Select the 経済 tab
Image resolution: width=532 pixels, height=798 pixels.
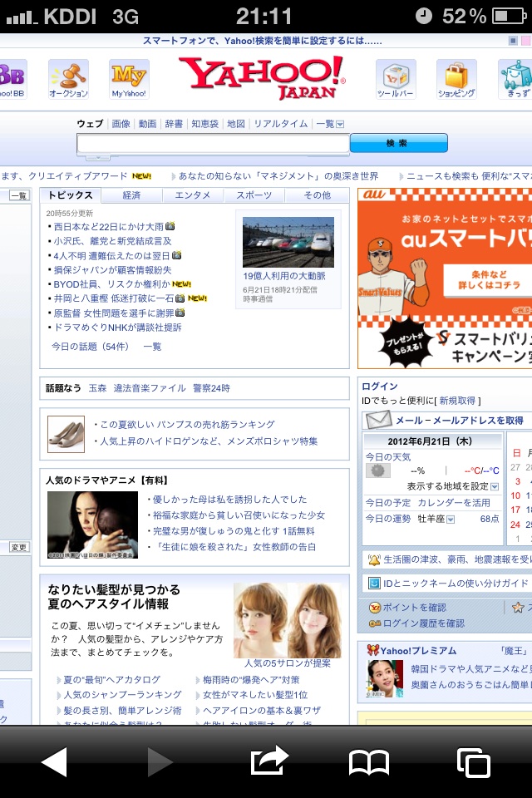click(x=131, y=195)
